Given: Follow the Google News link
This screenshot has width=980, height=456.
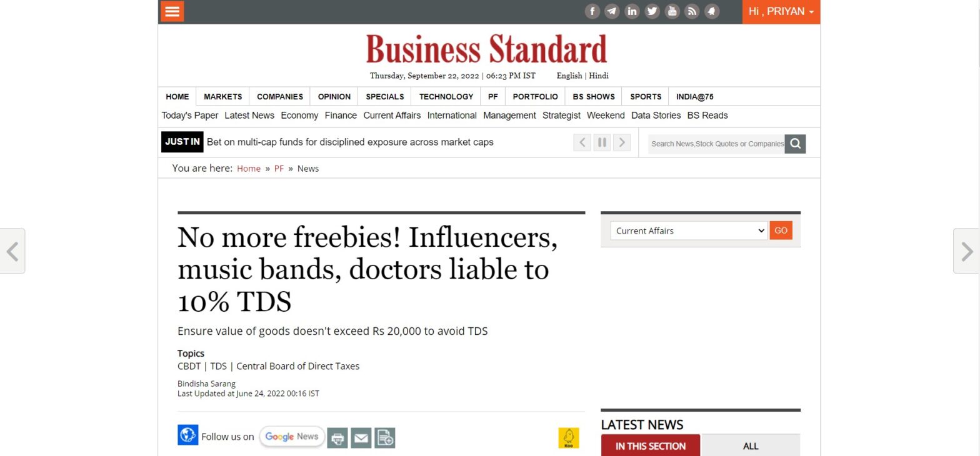Looking at the screenshot, I should pos(292,437).
